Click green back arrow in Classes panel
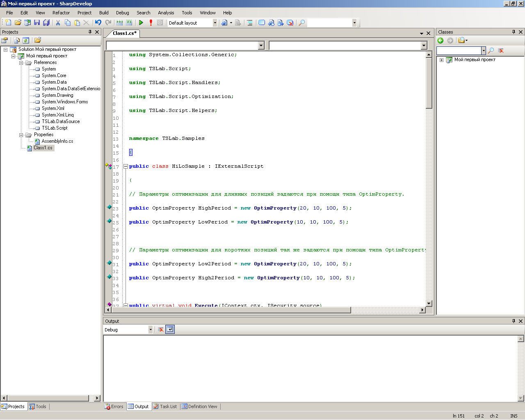This screenshot has width=525, height=420. tap(441, 40)
